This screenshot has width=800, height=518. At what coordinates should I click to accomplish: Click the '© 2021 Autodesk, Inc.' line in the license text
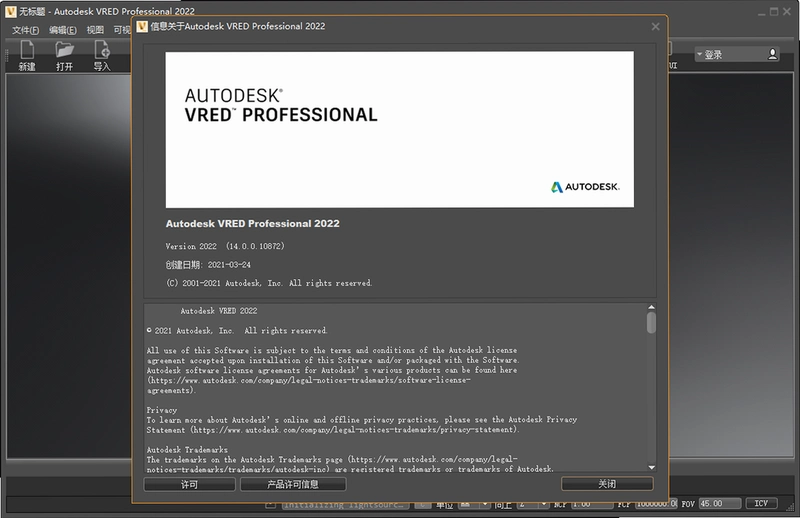tap(237, 331)
